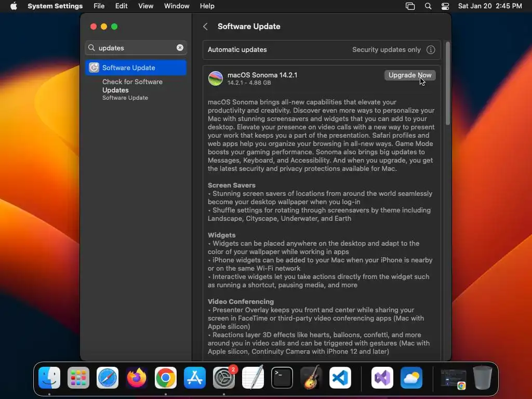
Task: Launch GarageBand from the Dock
Action: 311,378
